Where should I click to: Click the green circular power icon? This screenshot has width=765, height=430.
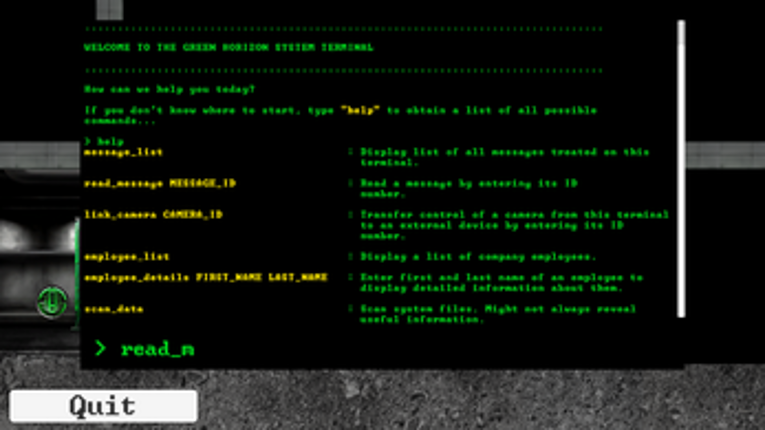coord(52,302)
